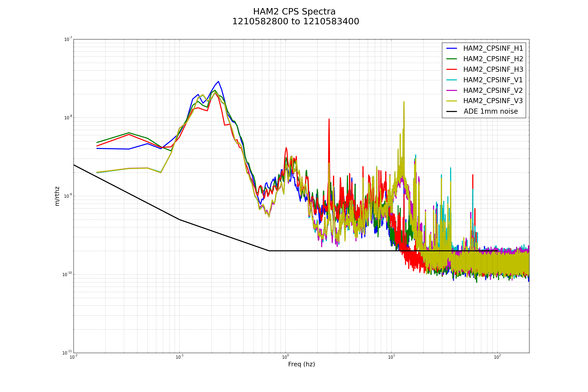
Task: Click the GPS time range subtitle
Action: 295,22
